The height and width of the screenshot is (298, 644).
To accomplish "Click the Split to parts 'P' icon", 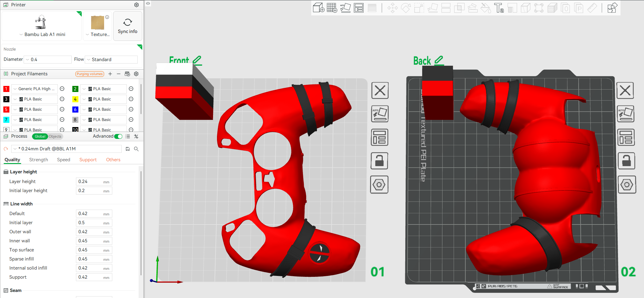I will click(x=579, y=8).
